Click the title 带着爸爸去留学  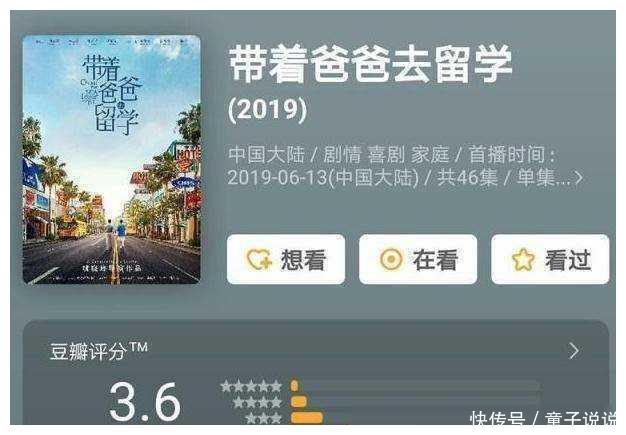(370, 64)
